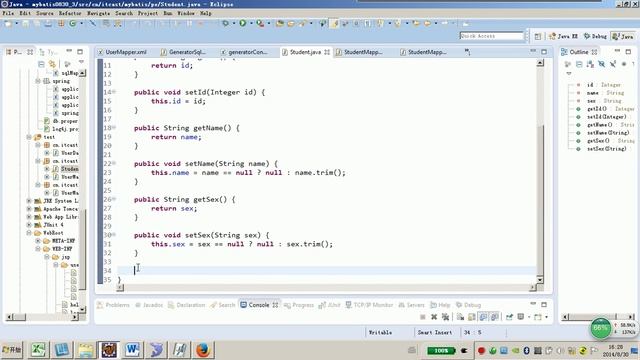The width and height of the screenshot is (640, 360).
Task: Open Microsoft Word from the taskbar
Action: [x=132, y=350]
